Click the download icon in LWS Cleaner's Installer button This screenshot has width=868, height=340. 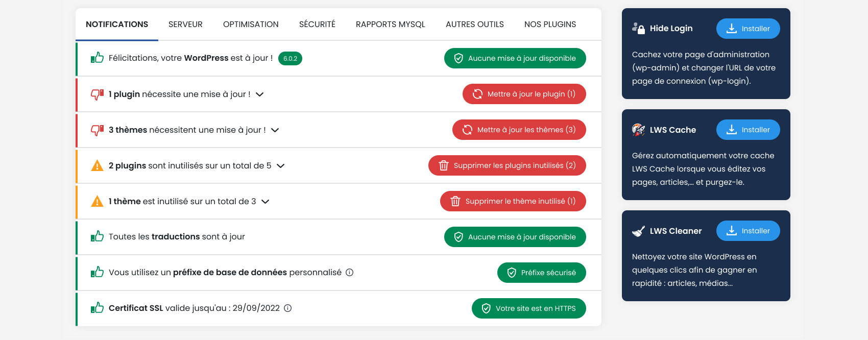(732, 231)
